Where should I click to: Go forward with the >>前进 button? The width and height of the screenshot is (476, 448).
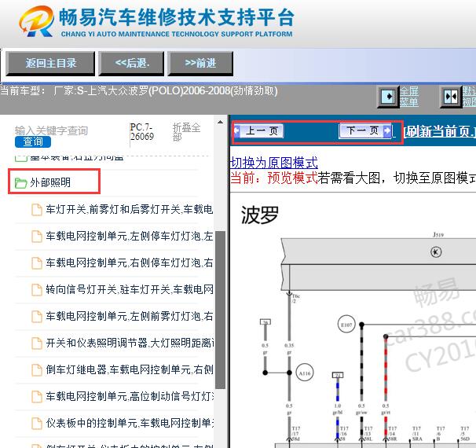coord(200,64)
